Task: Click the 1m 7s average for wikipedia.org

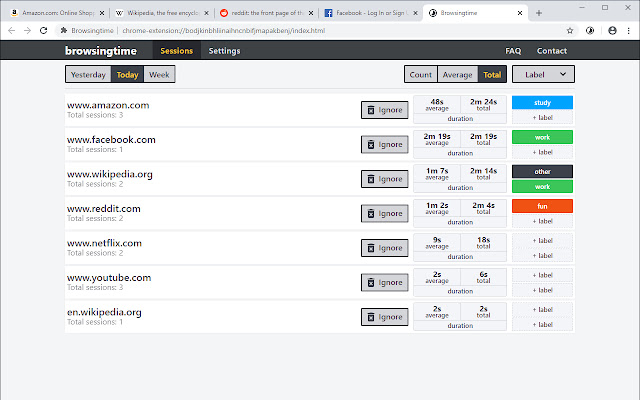Action: point(437,173)
